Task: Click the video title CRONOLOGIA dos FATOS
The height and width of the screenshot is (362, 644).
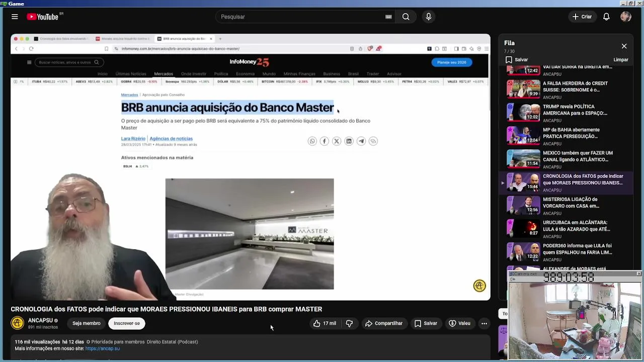Action: [x=167, y=309]
